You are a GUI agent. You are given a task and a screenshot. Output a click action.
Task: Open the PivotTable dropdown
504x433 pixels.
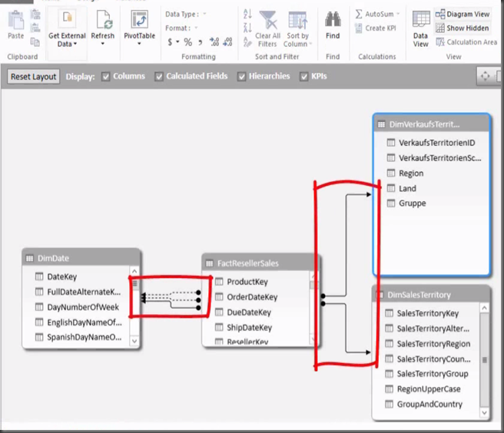click(139, 43)
